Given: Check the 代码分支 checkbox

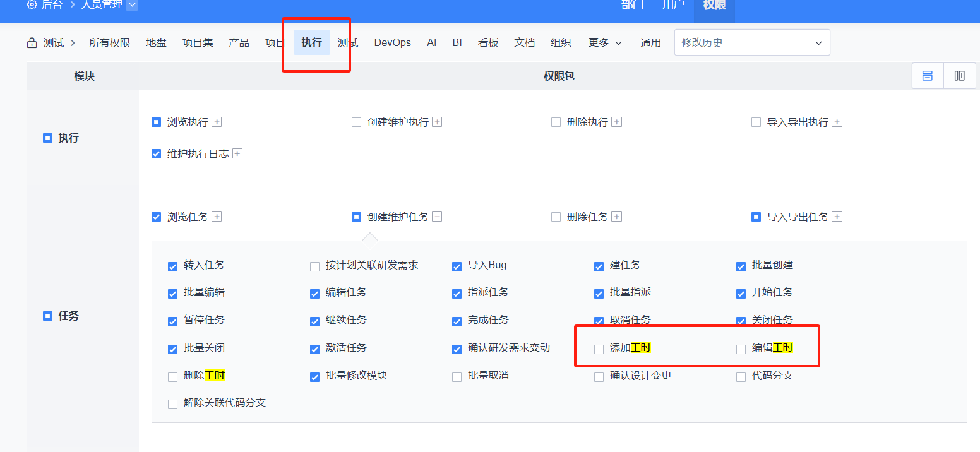Looking at the screenshot, I should point(741,377).
